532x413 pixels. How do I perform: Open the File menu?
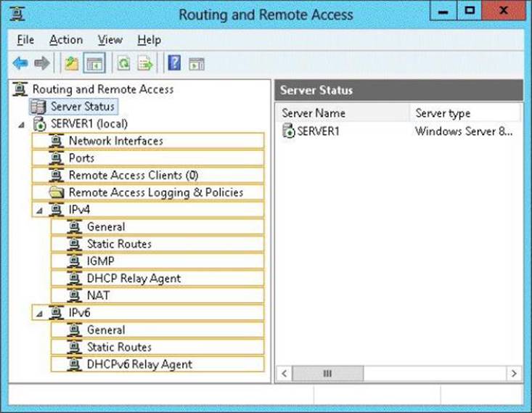25,40
